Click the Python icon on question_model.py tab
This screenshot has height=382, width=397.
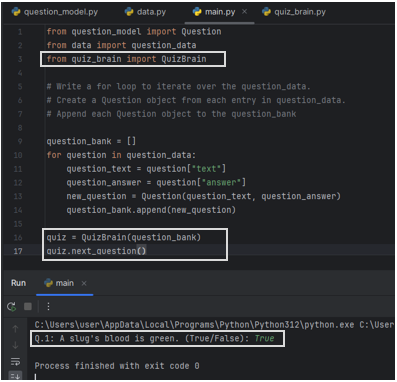(16, 12)
